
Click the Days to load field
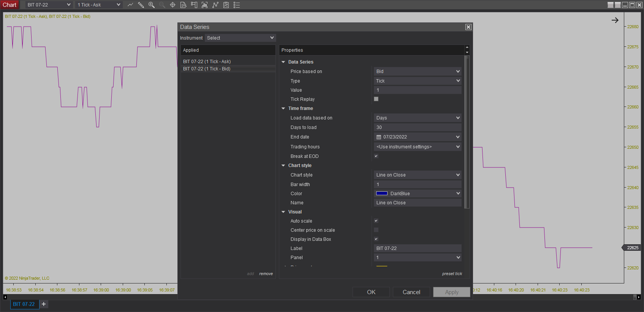coord(418,127)
